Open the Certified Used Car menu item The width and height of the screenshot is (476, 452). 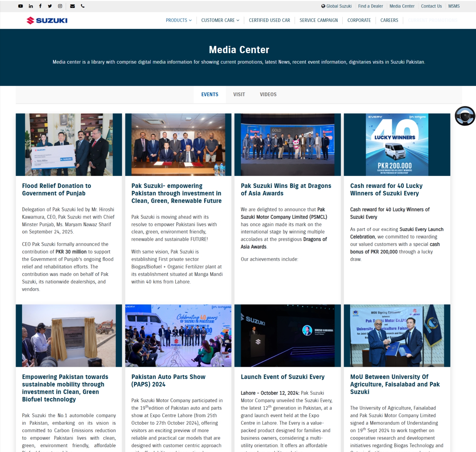pyautogui.click(x=269, y=20)
